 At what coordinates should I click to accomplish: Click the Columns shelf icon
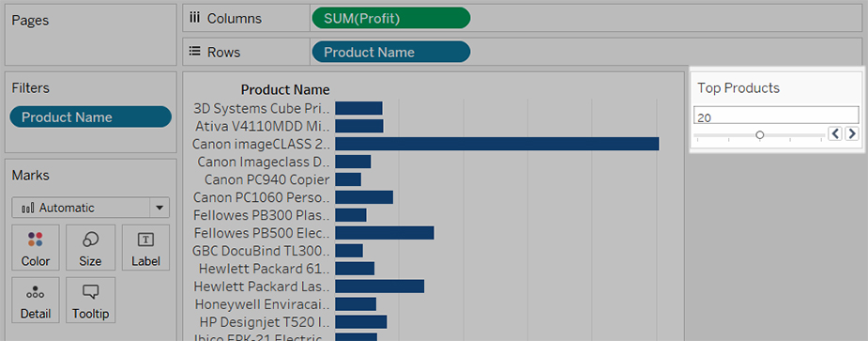click(194, 18)
